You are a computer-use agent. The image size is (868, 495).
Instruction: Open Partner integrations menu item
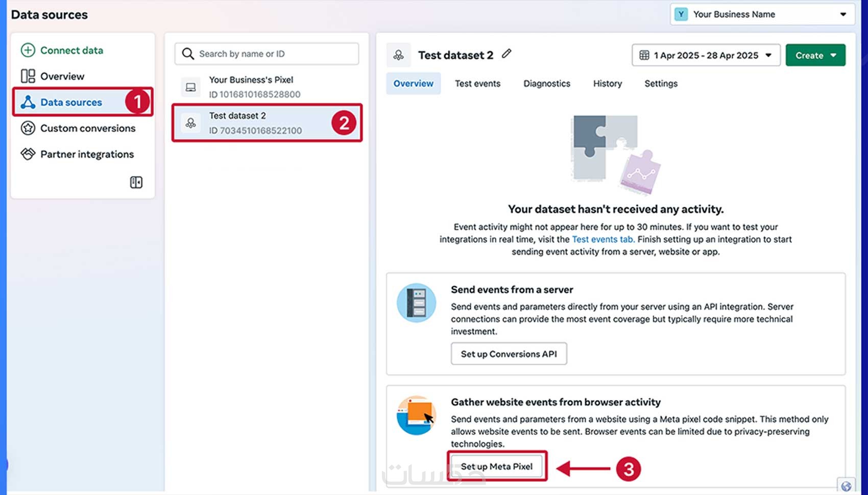pyautogui.click(x=87, y=154)
